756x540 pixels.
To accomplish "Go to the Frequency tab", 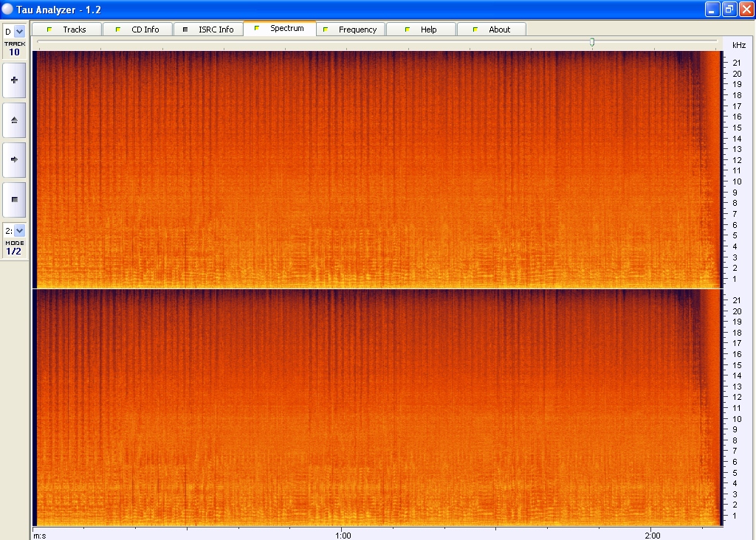I will point(350,30).
